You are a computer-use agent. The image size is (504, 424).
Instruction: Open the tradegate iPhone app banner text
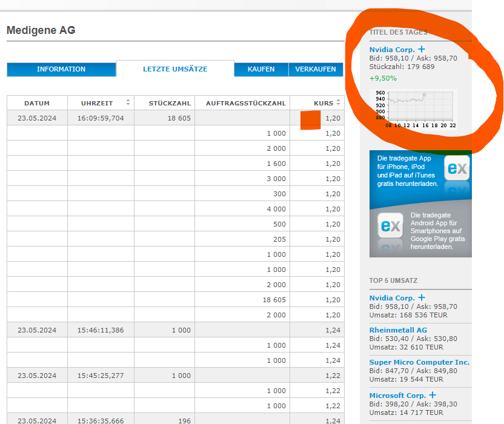tap(408, 171)
